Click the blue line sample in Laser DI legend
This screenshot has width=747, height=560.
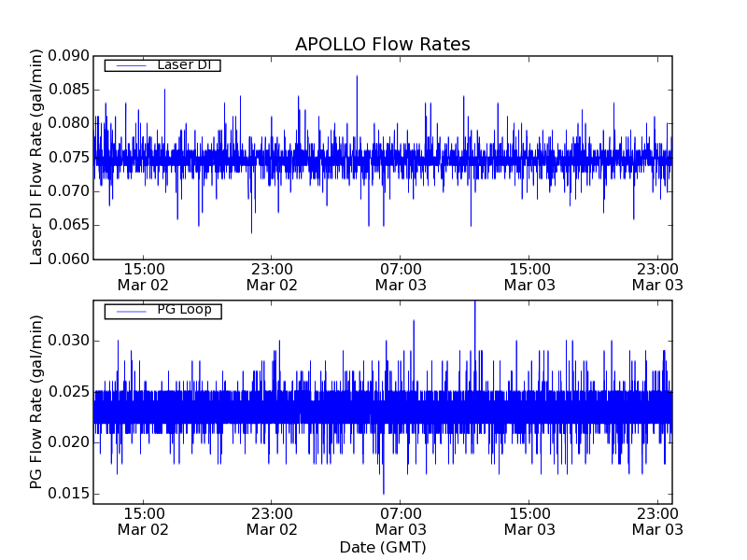(129, 65)
